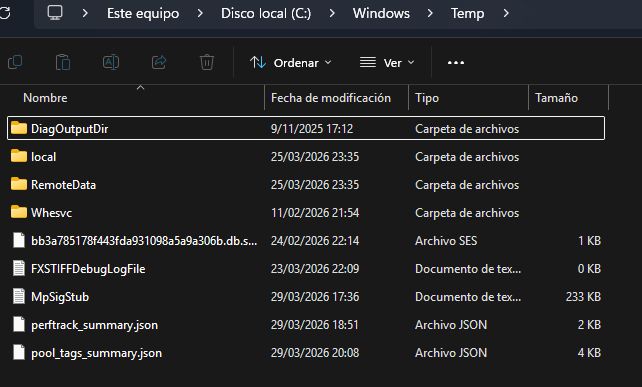Screen dimensions: 642x387
Task: Select file name bb3a785178f443fda931098a5a9a306b.db.s...
Action: 144,241
